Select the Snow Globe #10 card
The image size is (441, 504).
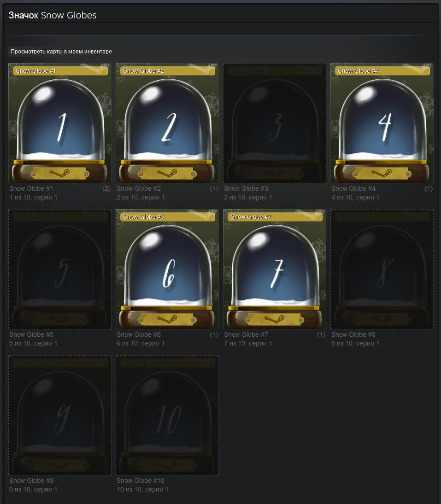coord(167,415)
